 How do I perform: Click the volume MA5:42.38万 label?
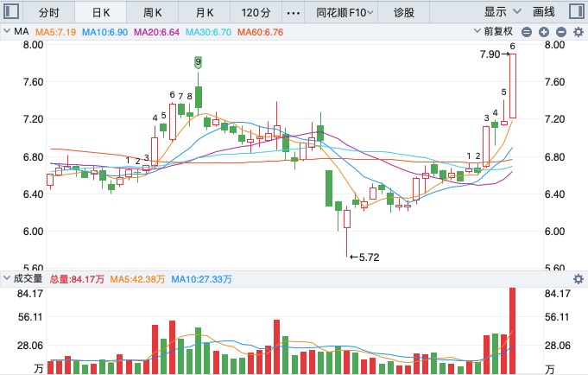coord(137,279)
